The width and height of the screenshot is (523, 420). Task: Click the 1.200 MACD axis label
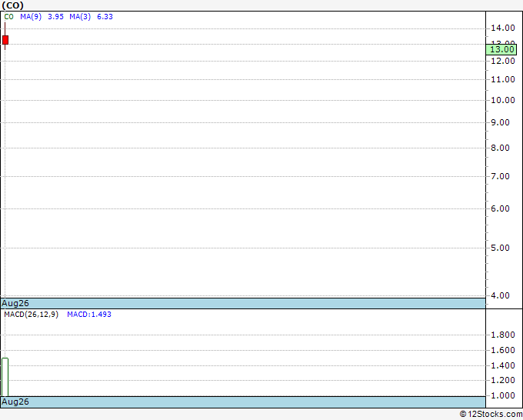tap(503, 380)
